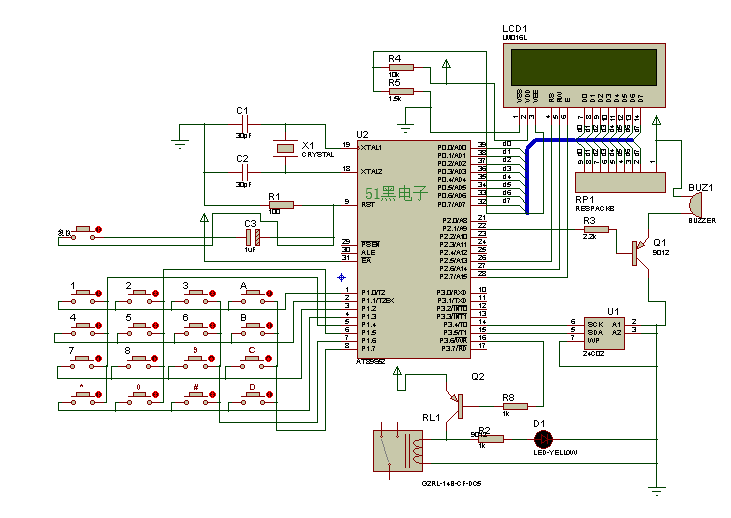Select electrolytic capacitor C3 symbol
Image resolution: width=731 pixels, height=518 pixels.
click(x=253, y=237)
